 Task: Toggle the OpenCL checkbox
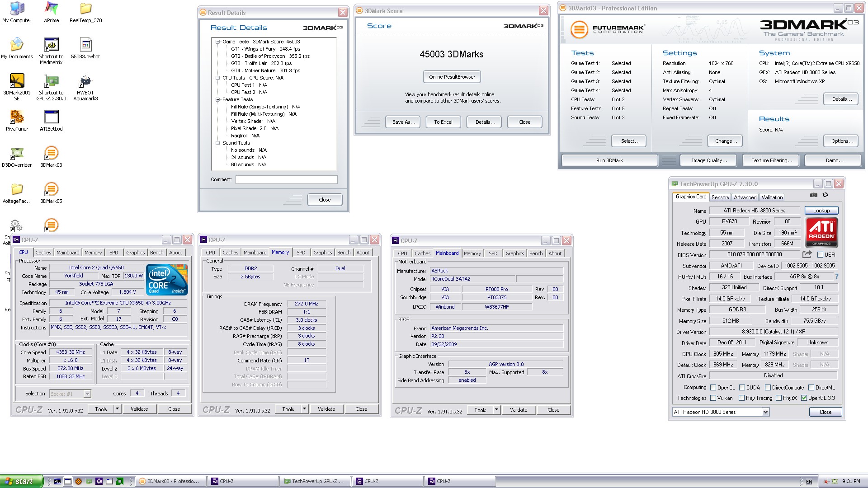click(x=713, y=388)
